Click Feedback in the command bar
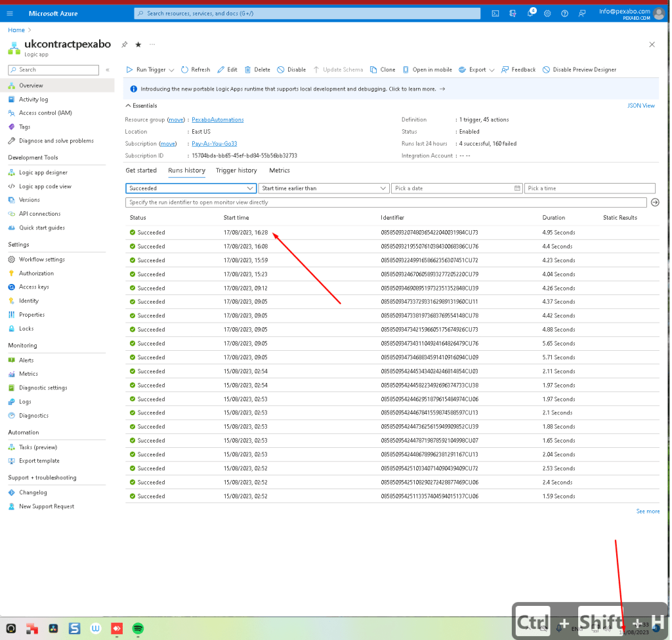Viewport: 672px width, 640px height. (x=518, y=70)
